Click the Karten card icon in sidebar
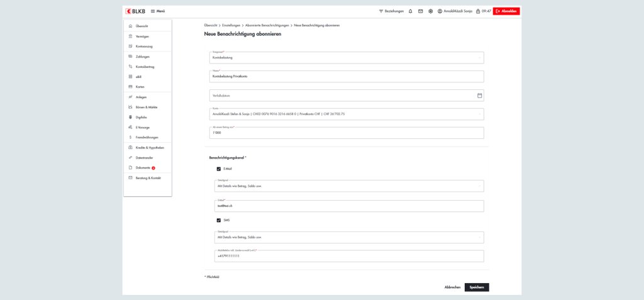 pyautogui.click(x=130, y=87)
